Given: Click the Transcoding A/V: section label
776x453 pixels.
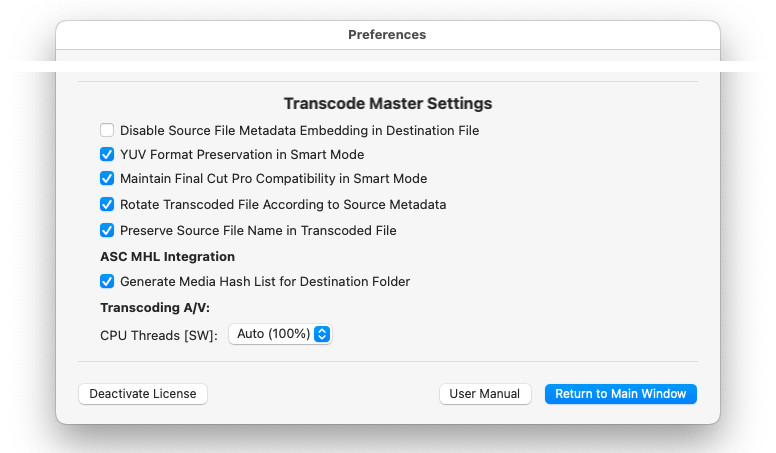Looking at the screenshot, I should [155, 307].
